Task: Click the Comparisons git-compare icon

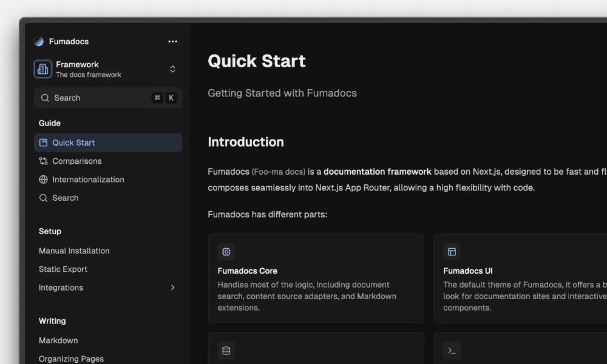Action: point(43,161)
